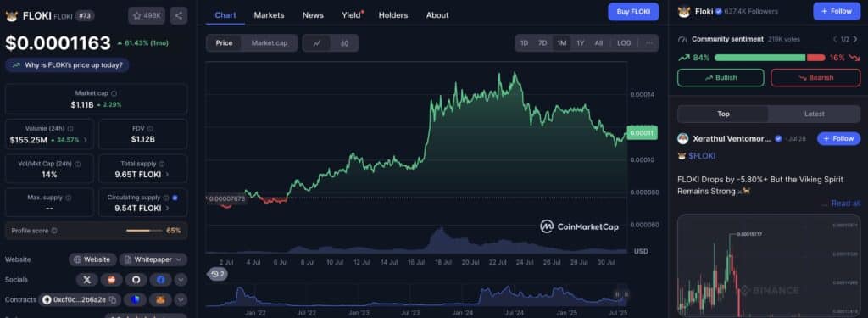Viewport: 868px width, 318px height.
Task: Open the Yield tab
Action: point(352,15)
